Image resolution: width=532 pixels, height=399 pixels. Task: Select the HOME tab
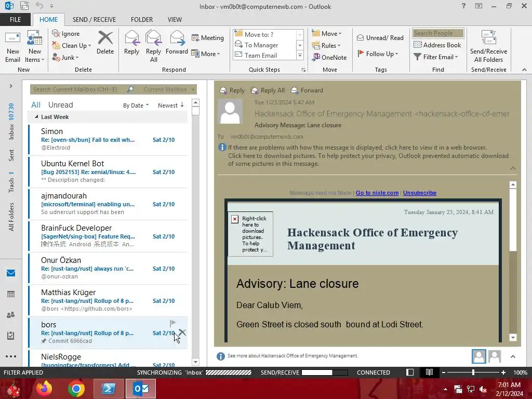[48, 19]
